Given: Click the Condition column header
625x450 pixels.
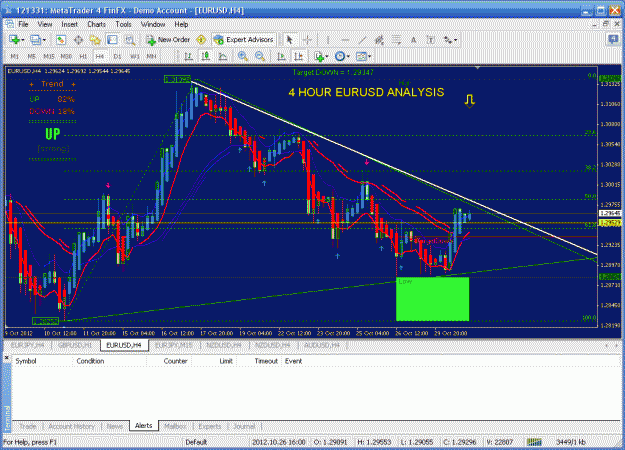Looking at the screenshot, I should [x=109, y=361].
